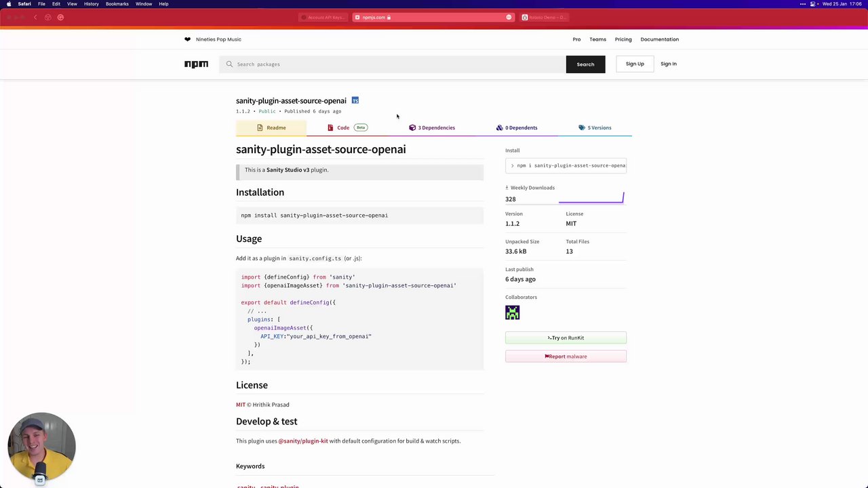Image resolution: width=868 pixels, height=488 pixels.
Task: Open the Window menu in the menu bar
Action: click(144, 4)
